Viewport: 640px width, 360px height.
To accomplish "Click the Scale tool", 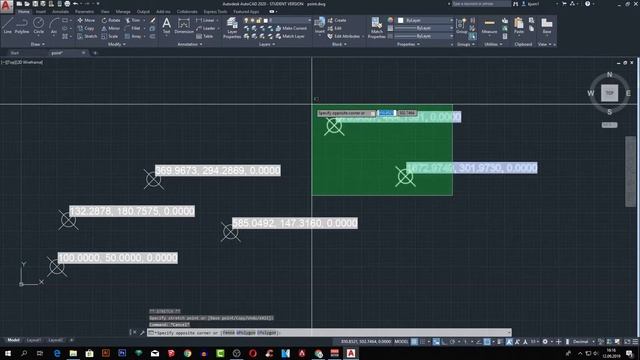I will coord(110,36).
